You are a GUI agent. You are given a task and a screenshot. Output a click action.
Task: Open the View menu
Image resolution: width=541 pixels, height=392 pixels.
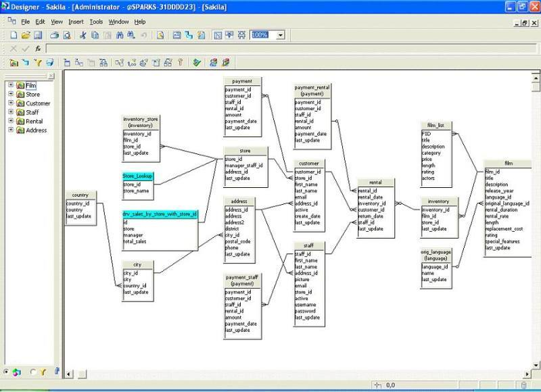pyautogui.click(x=57, y=22)
